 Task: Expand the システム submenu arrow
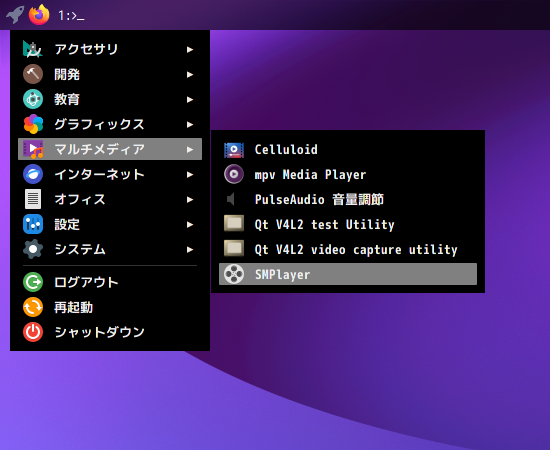pos(190,249)
